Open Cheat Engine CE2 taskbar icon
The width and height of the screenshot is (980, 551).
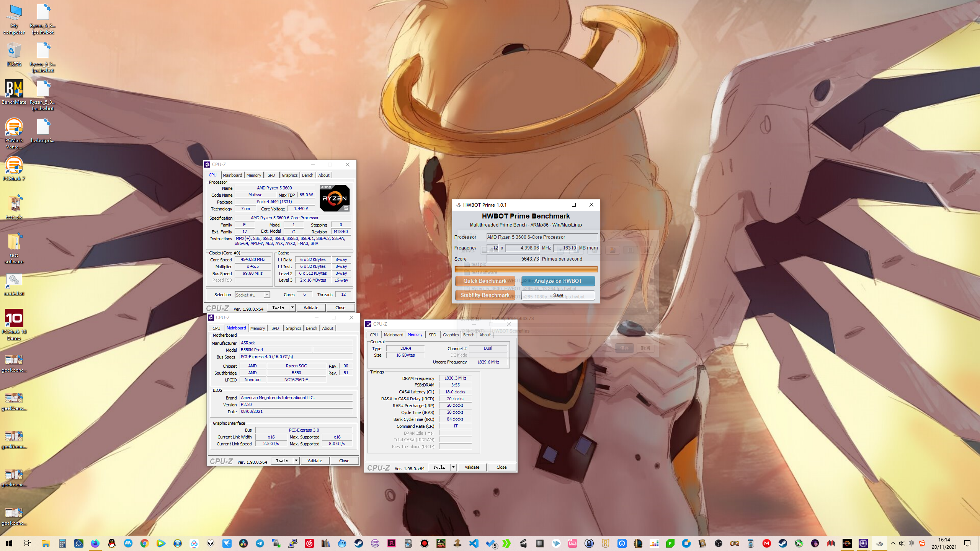pyautogui.click(x=734, y=543)
